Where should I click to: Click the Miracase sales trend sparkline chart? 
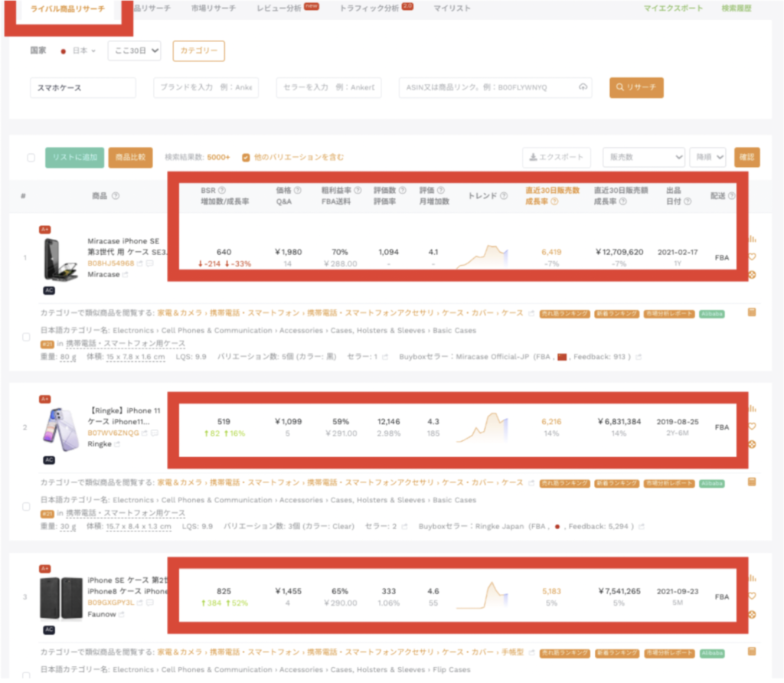coord(482,257)
